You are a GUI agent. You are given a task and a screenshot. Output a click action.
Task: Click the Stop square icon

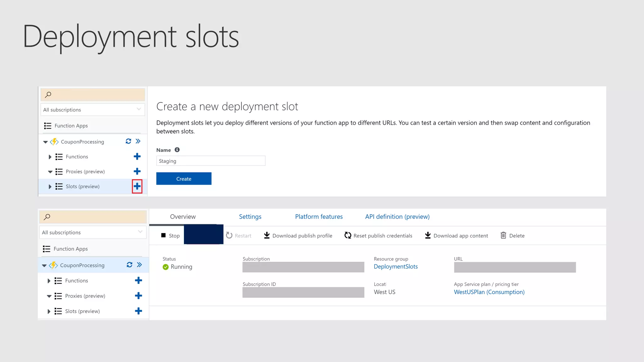point(163,235)
